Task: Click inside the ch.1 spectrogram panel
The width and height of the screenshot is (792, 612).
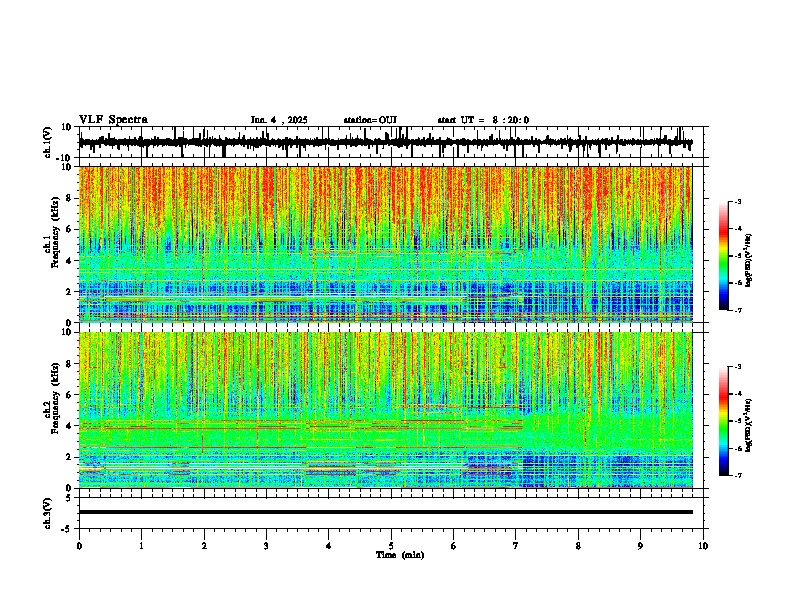Action: click(x=385, y=244)
